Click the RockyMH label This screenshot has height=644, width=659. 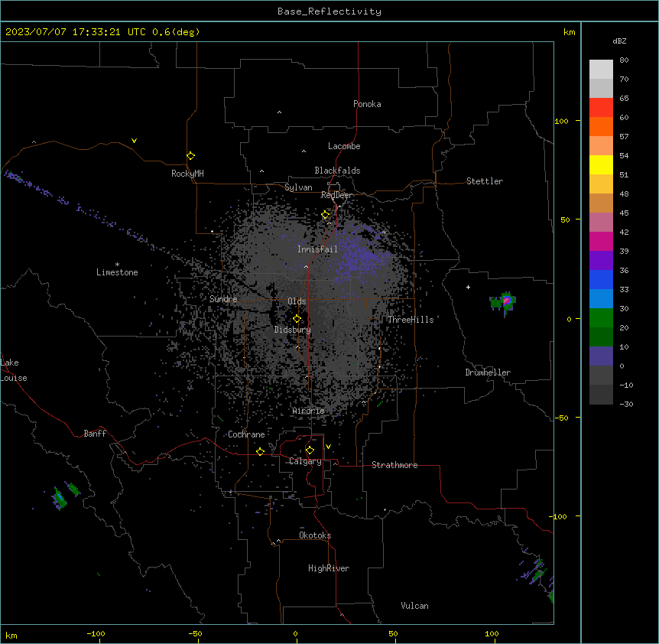click(187, 174)
